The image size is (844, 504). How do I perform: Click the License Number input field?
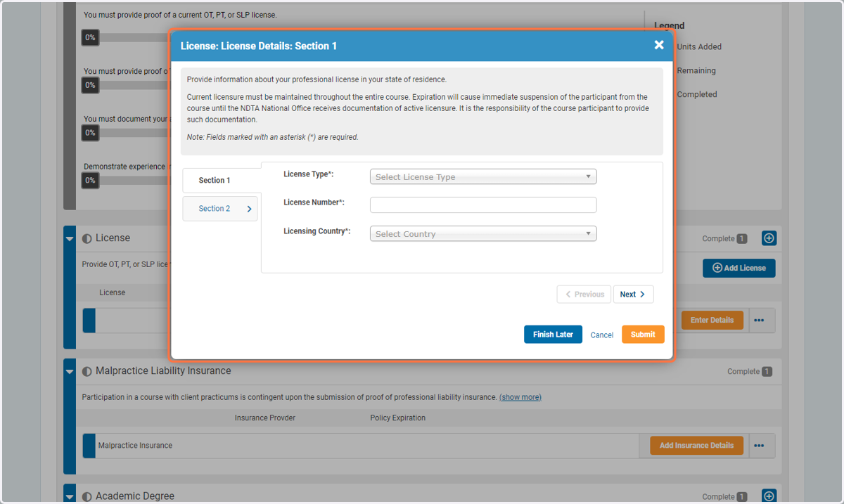pyautogui.click(x=483, y=205)
